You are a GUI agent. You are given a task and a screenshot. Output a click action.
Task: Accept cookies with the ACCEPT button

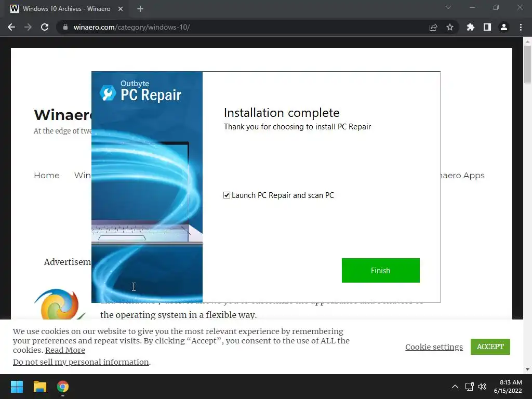coord(490,347)
